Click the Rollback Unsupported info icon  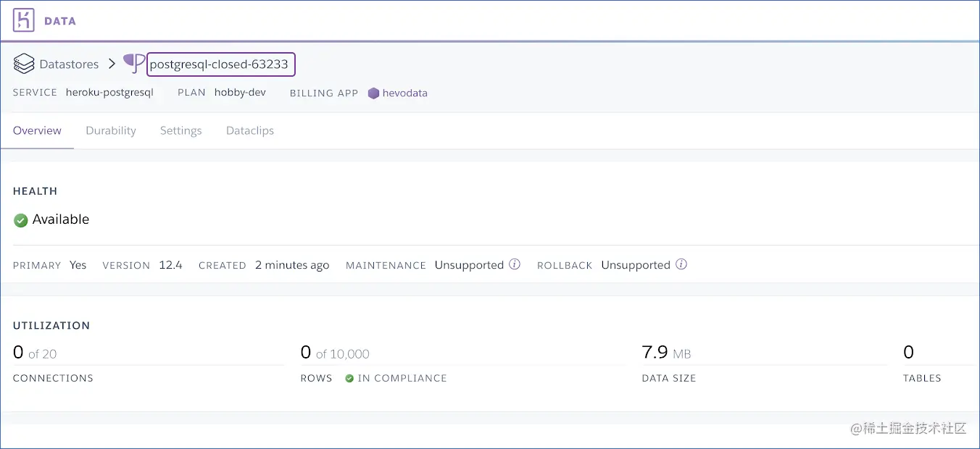681,264
